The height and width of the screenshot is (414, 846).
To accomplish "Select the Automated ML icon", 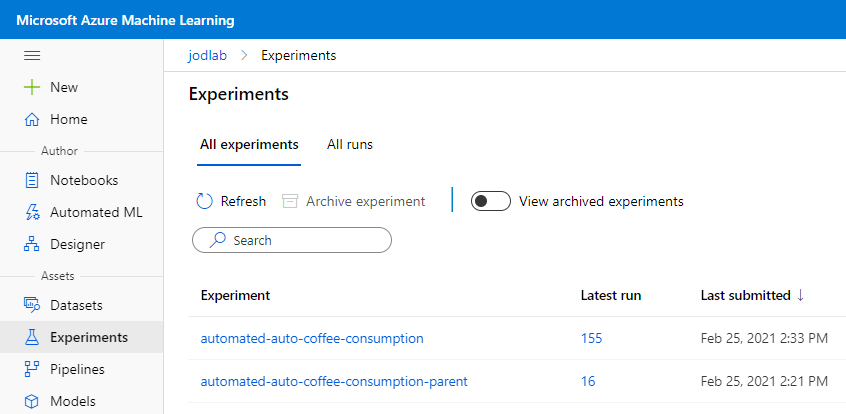I will 31,213.
